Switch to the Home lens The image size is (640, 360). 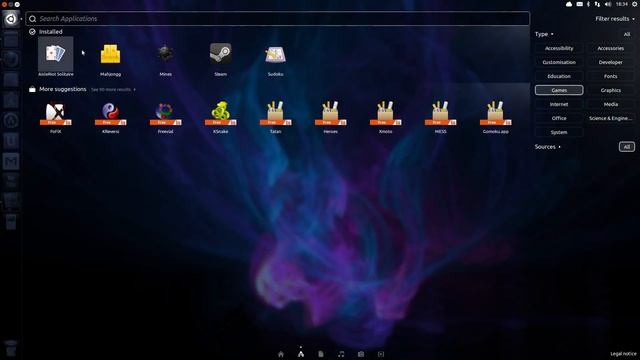coord(281,354)
